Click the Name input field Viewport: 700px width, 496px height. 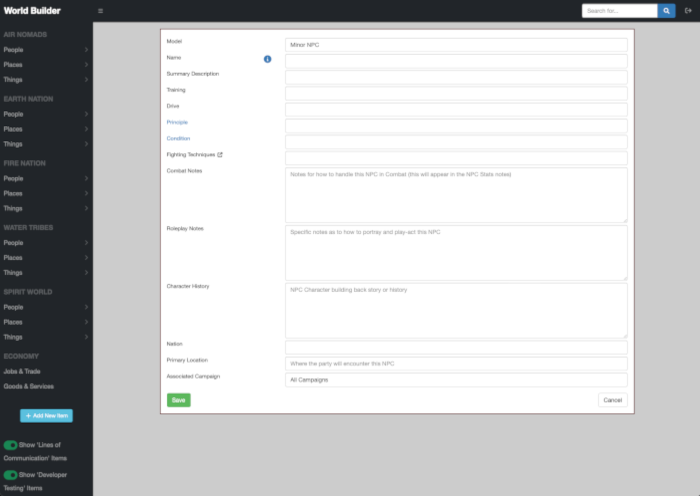click(456, 61)
